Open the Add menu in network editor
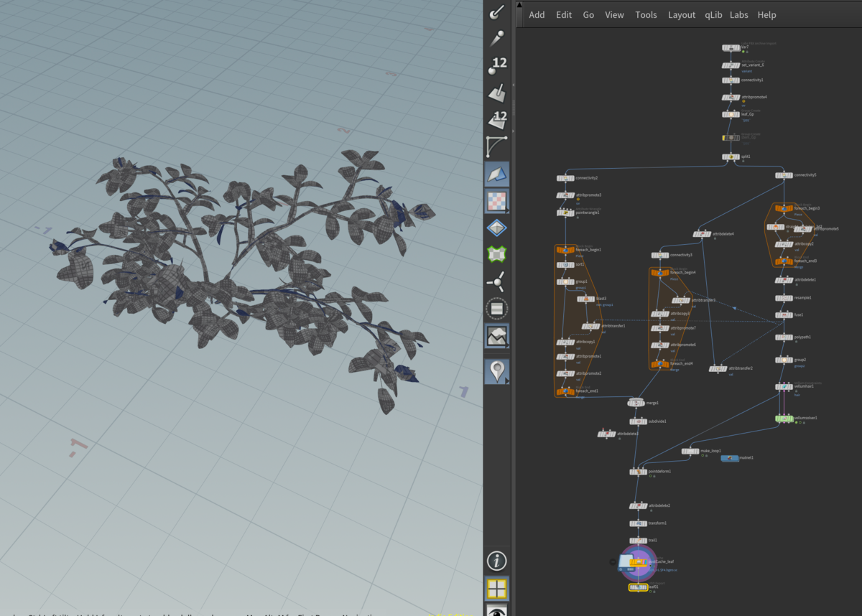This screenshot has width=862, height=616. 537,15
